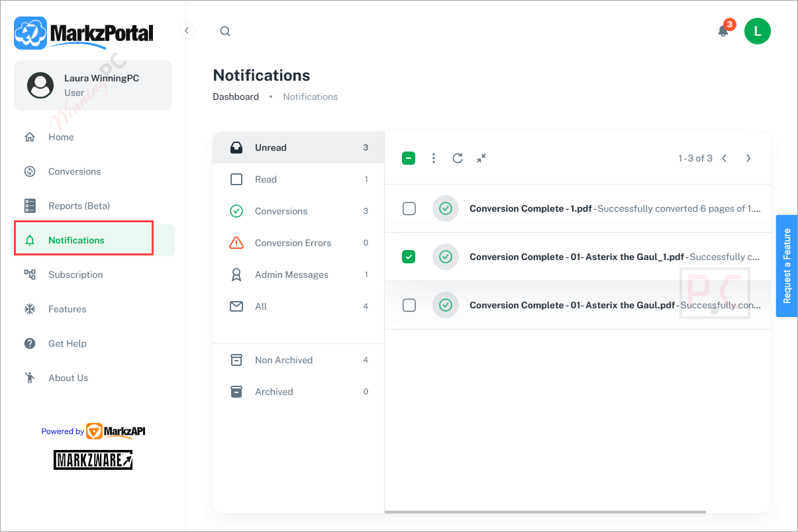Refresh the notifications list
The width and height of the screenshot is (798, 532).
(458, 158)
